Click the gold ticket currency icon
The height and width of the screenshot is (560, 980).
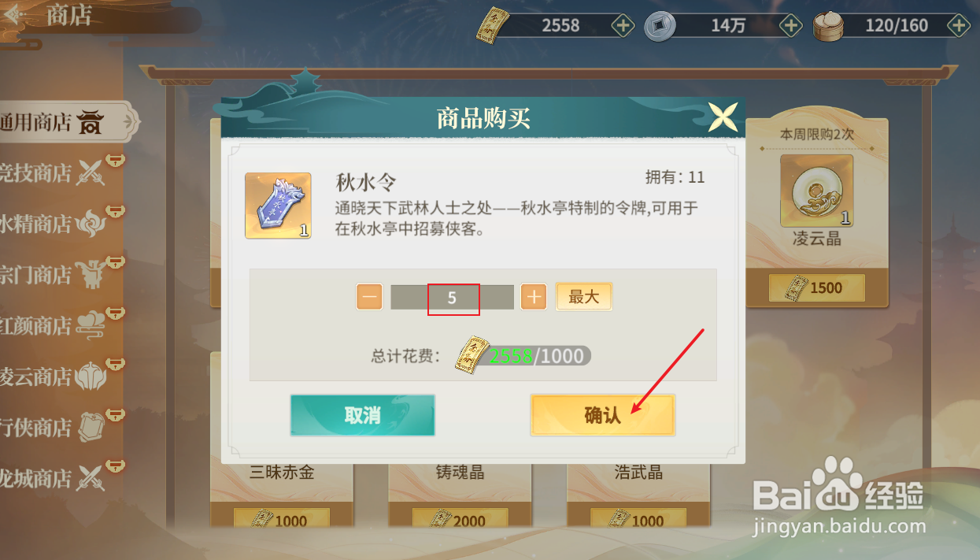click(491, 27)
